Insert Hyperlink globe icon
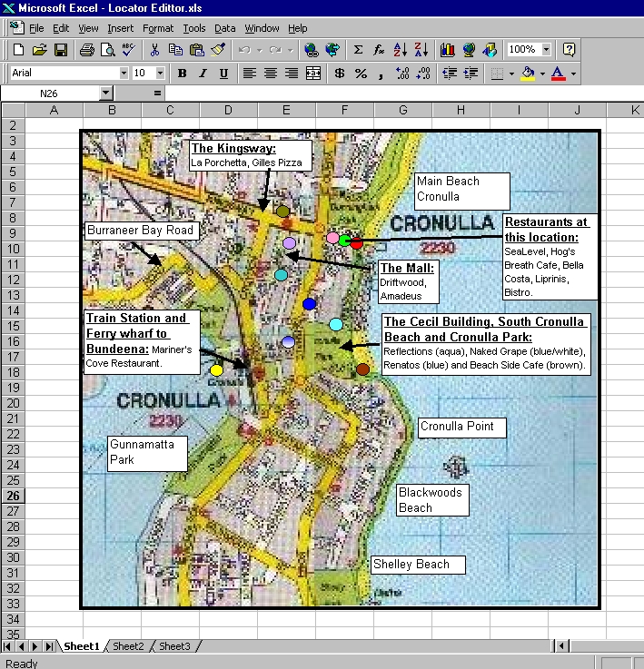The image size is (644, 669). (312, 50)
